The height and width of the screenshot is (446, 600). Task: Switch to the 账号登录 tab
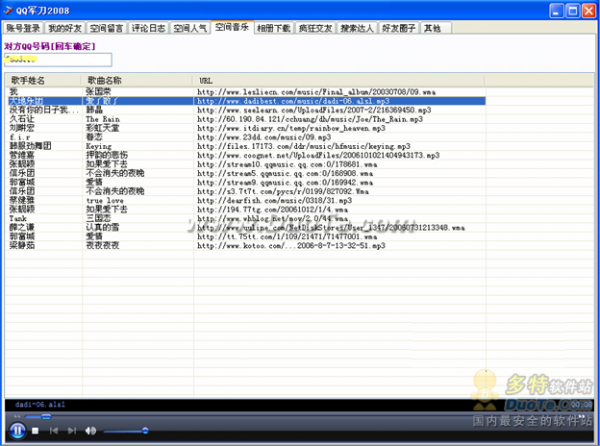(25, 29)
